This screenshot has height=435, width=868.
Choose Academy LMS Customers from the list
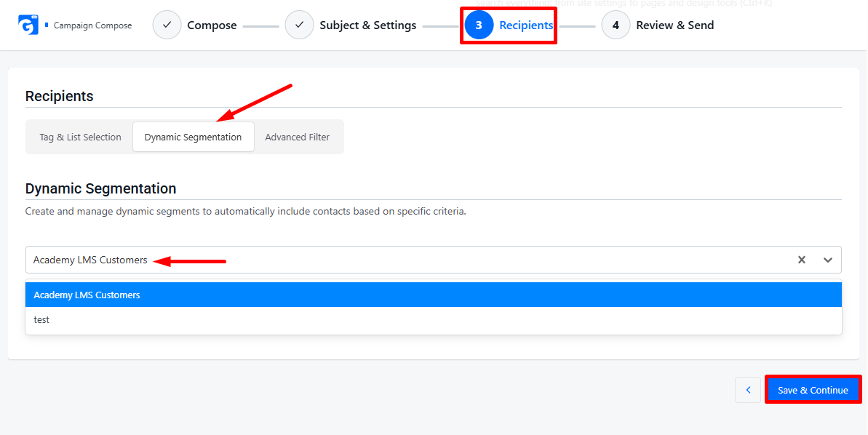(x=434, y=295)
